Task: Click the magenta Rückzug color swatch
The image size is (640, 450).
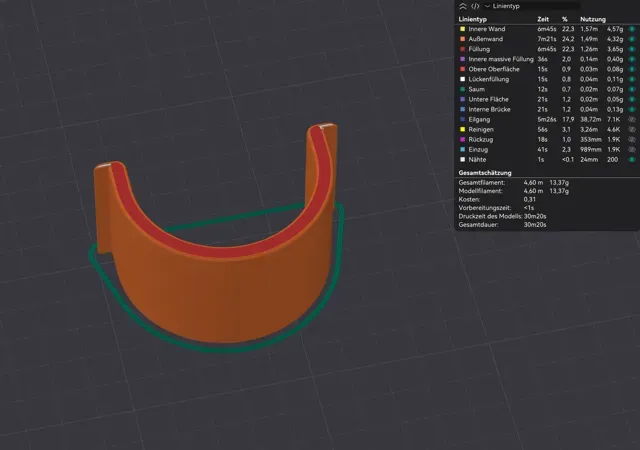Action: (x=462, y=139)
